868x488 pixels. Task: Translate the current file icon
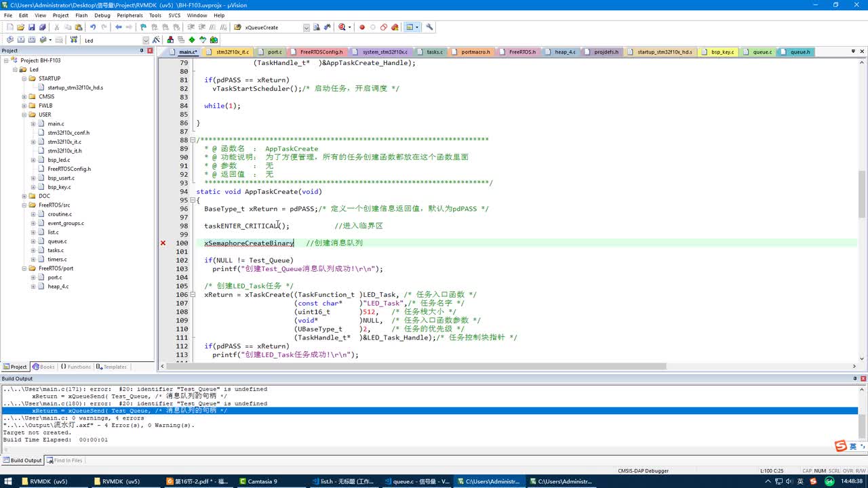click(10, 40)
